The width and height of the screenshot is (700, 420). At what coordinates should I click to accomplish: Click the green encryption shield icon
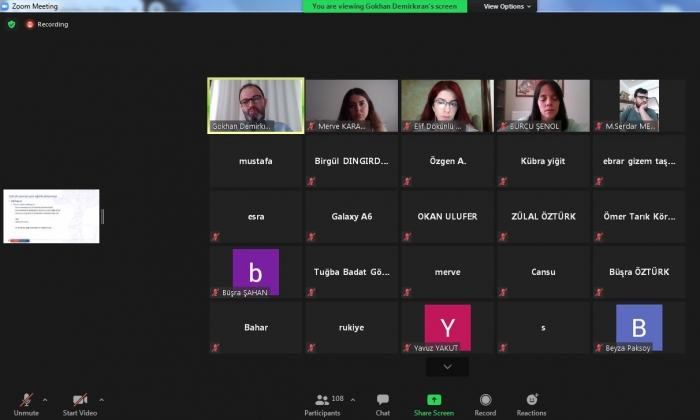(12, 24)
